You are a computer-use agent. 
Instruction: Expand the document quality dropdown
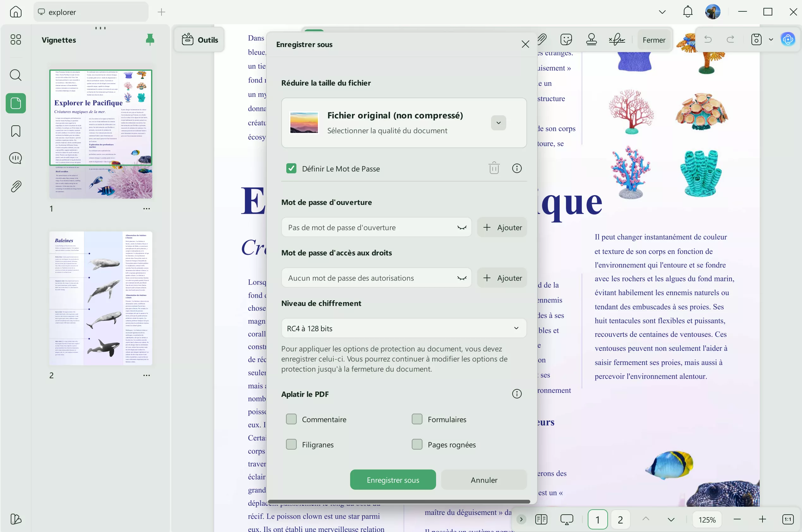498,123
